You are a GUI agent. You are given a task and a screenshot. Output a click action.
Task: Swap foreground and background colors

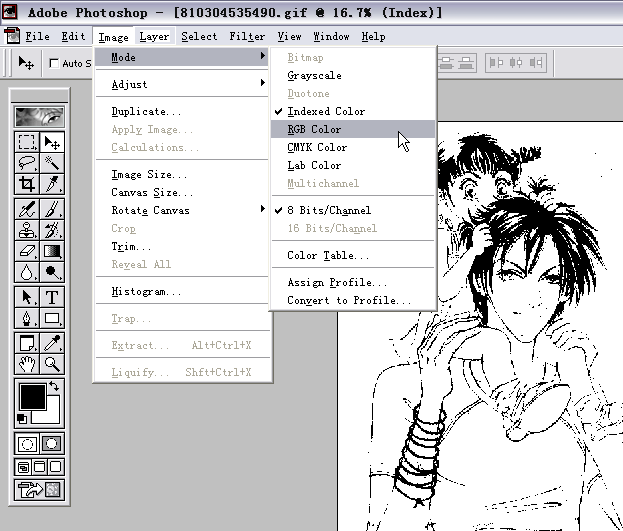(54, 386)
